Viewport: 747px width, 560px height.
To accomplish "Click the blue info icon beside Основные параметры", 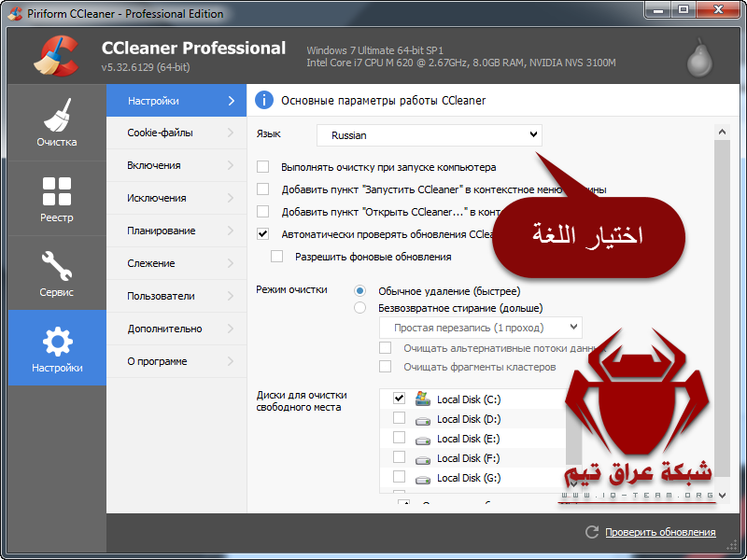I will pos(264,101).
